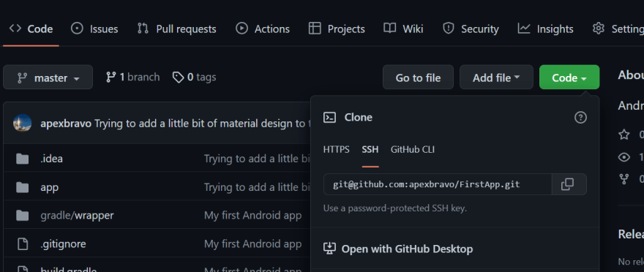
Task: Open the Security tab
Action: click(471, 29)
